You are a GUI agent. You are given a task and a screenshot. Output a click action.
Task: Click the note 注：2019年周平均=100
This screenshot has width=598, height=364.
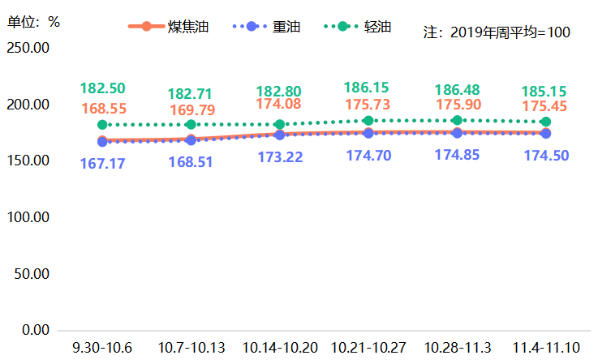point(497,32)
